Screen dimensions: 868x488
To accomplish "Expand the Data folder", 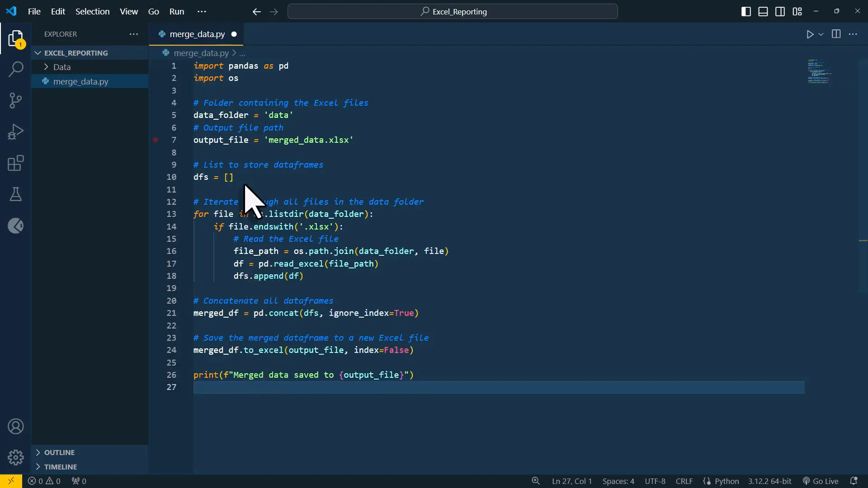I will point(62,67).
